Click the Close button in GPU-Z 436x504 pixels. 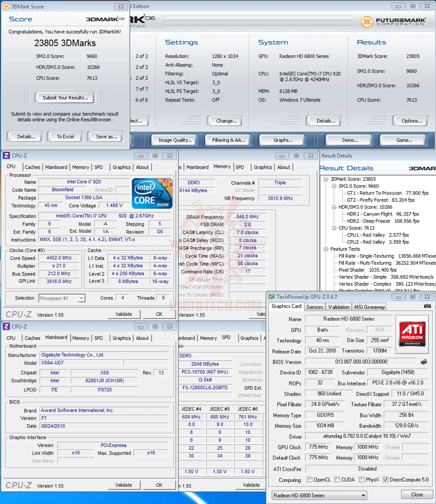point(417,495)
